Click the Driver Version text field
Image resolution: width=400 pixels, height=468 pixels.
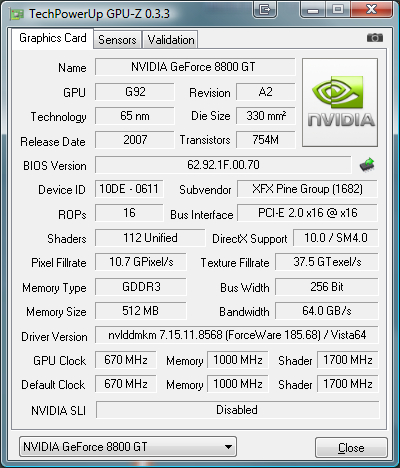pyautogui.click(x=237, y=335)
